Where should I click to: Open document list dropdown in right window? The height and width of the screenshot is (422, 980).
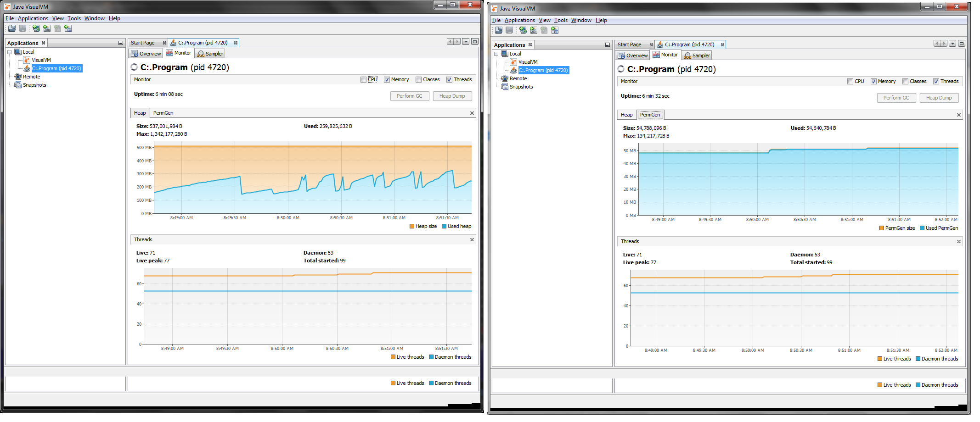[952, 44]
